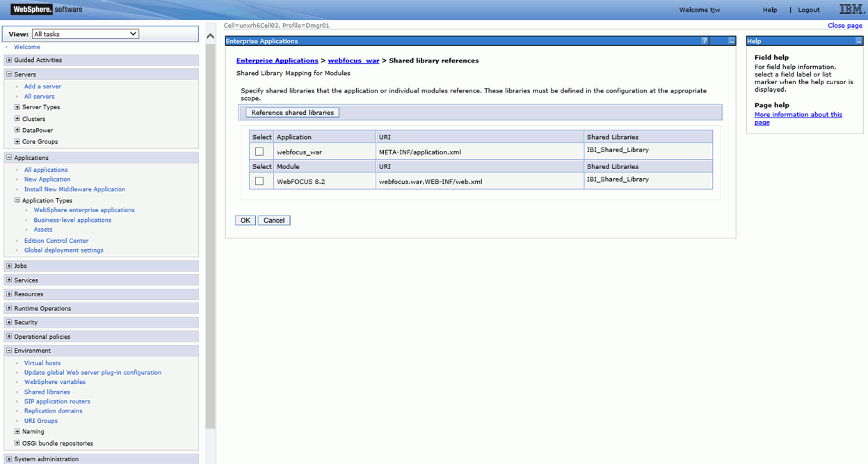Select the WebFOCUS 8.2 module checkbox
Image resolution: width=868 pixels, height=464 pixels.
(259, 181)
